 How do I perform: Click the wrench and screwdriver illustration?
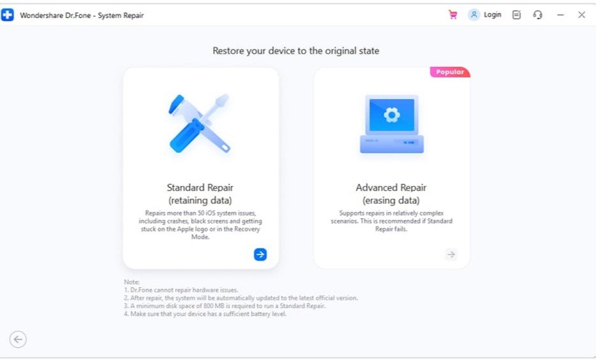(200, 123)
